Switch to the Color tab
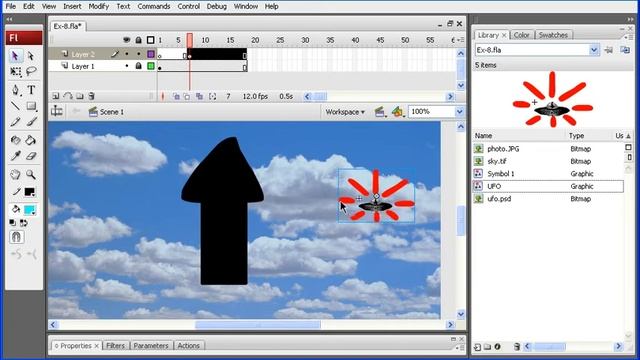 (x=521, y=35)
